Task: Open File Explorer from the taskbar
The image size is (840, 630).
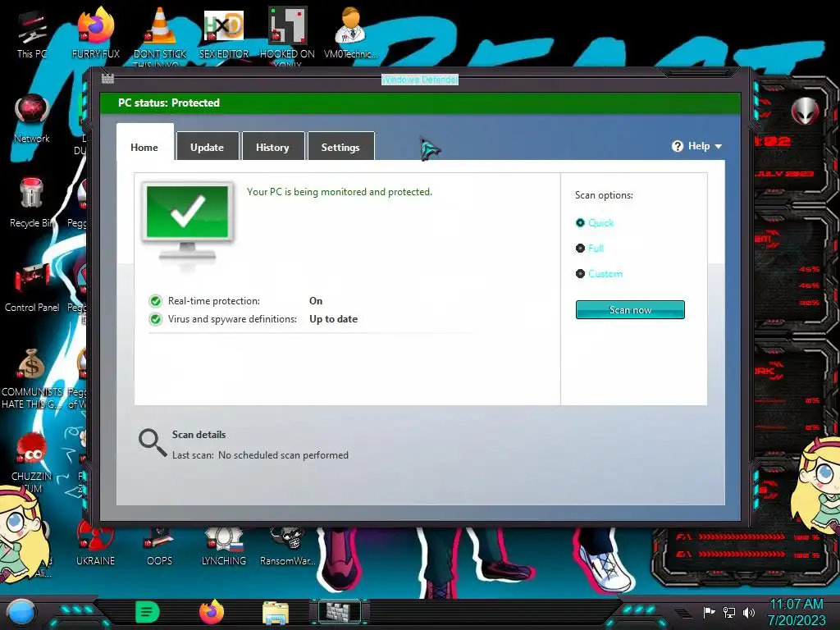Action: pos(276,613)
